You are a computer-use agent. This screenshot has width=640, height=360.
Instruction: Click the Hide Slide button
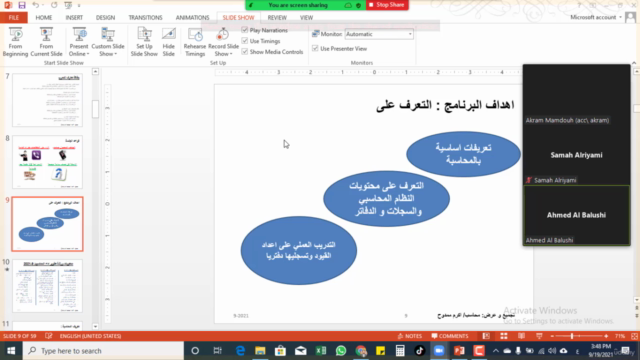[169, 42]
